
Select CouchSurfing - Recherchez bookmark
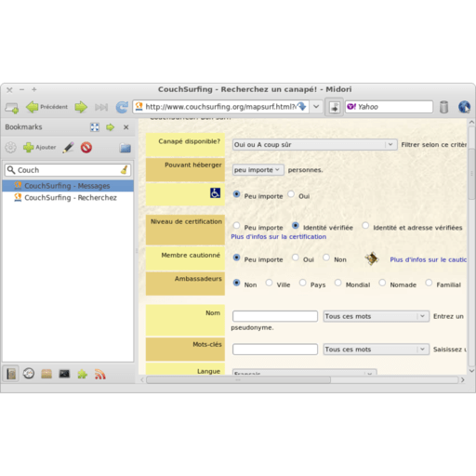point(68,197)
